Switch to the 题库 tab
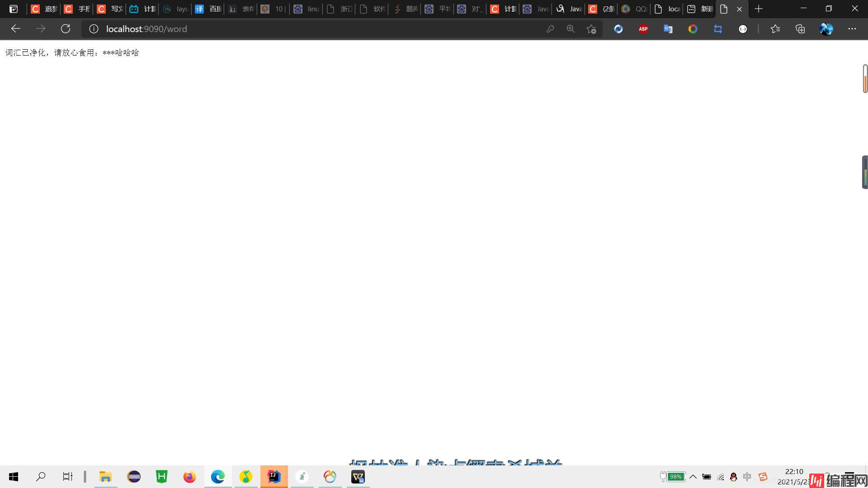 pos(406,9)
